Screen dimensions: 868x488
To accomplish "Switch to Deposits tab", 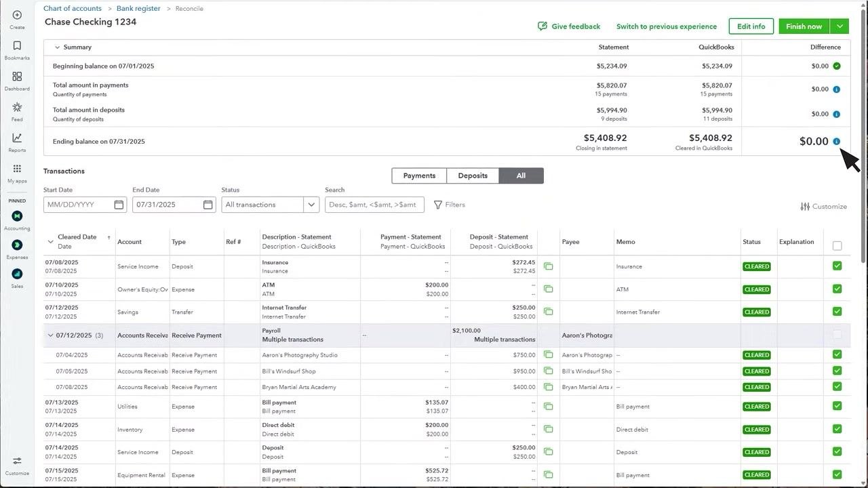I will (x=473, y=176).
